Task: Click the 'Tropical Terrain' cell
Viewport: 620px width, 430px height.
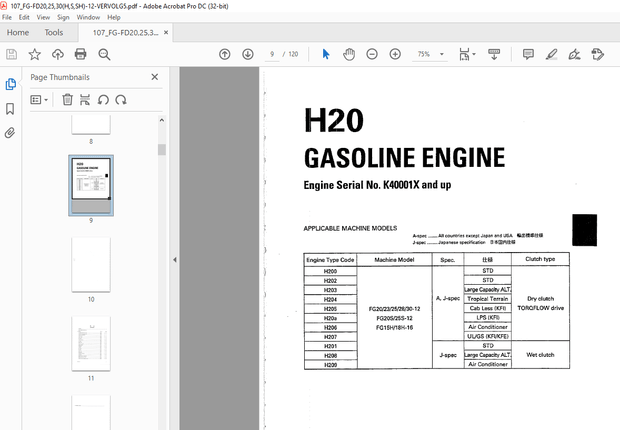Action: point(488,299)
